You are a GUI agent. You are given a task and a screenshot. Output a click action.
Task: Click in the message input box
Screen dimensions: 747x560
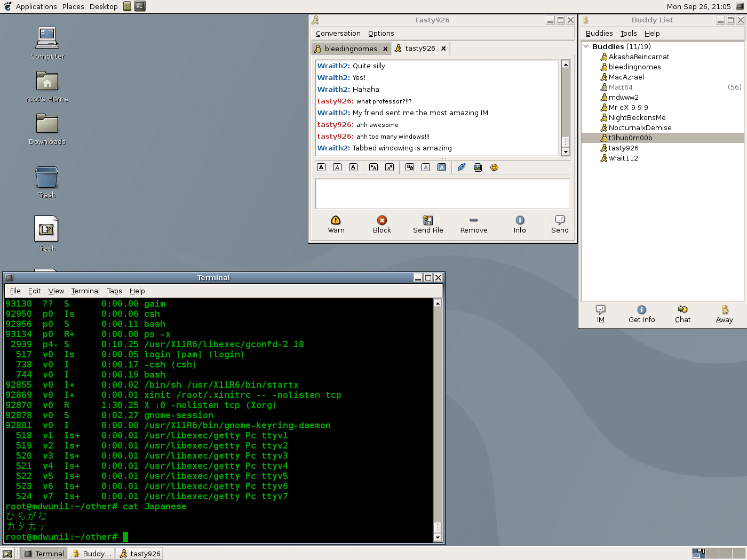click(x=442, y=194)
